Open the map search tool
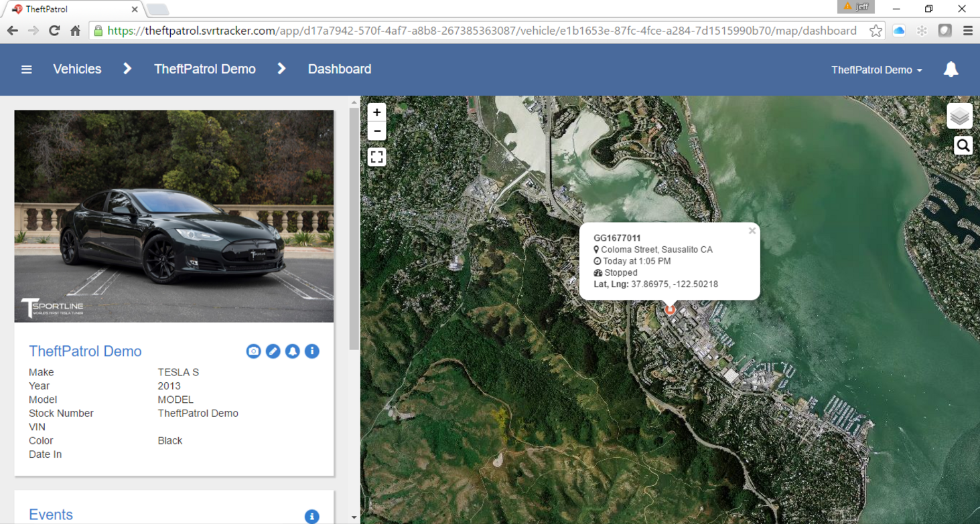 pyautogui.click(x=963, y=145)
